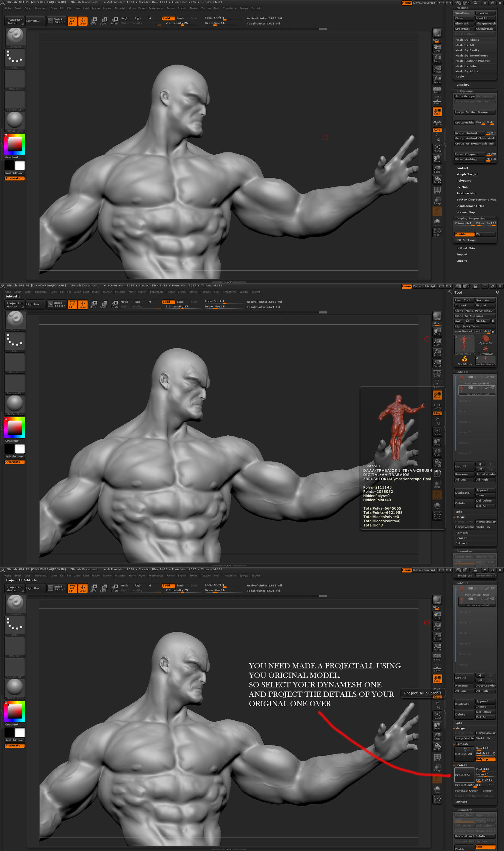Click Draw mode icon in top window toolbar
This screenshot has width=504, height=851.
(x=83, y=21)
